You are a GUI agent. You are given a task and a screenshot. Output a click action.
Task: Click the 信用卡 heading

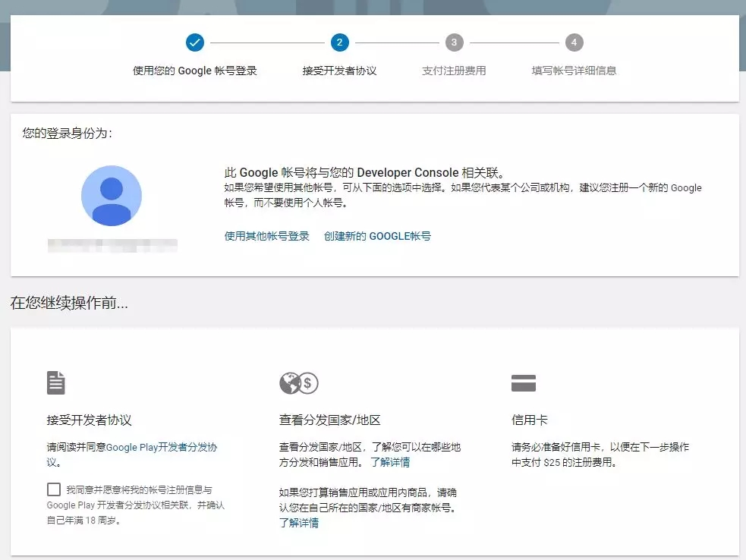coord(530,420)
